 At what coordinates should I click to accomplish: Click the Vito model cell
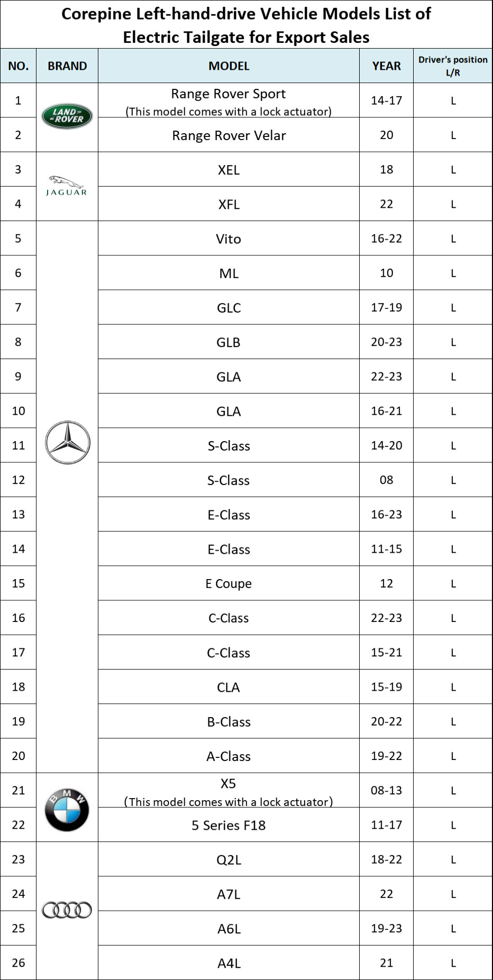(229, 239)
